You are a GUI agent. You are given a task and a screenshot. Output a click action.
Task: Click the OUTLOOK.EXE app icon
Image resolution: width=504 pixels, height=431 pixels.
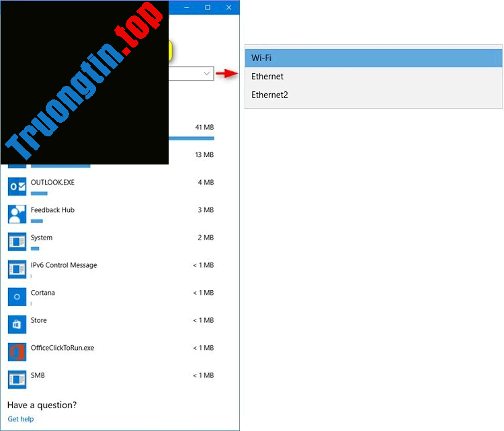(x=17, y=187)
